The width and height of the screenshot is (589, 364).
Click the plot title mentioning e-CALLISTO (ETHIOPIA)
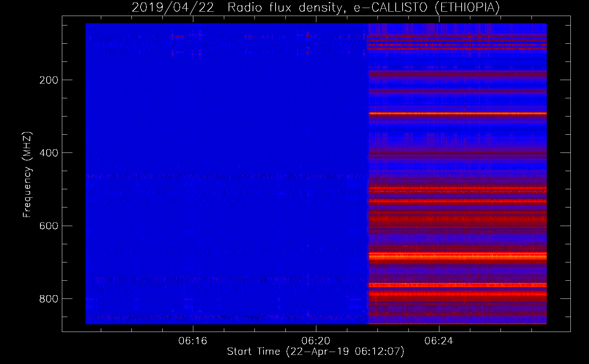(316, 7)
